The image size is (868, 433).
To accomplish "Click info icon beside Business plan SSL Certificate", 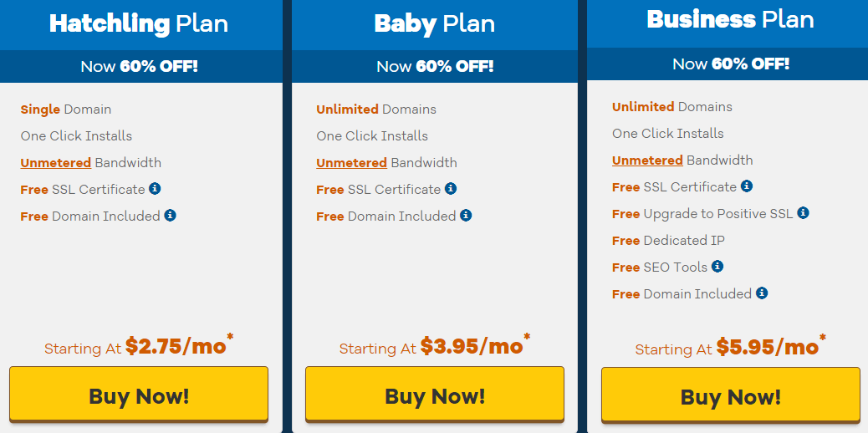I will [x=747, y=186].
